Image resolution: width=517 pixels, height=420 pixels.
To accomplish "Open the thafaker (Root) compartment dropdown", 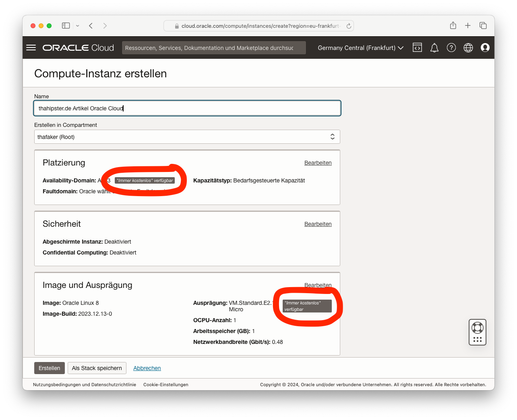I will pyautogui.click(x=187, y=137).
